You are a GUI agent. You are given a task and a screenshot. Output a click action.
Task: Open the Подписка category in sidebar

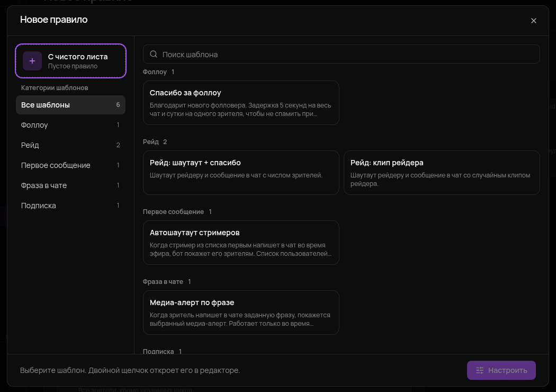[70, 206]
